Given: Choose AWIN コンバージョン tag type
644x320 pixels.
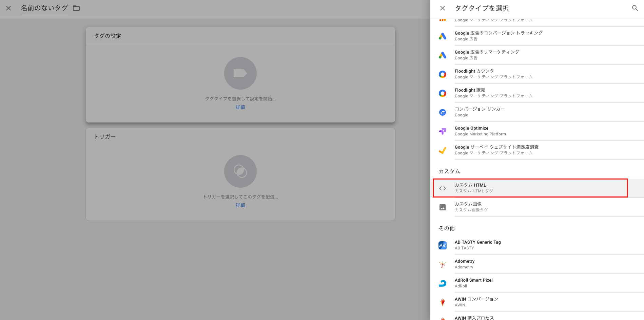Looking at the screenshot, I should click(476, 302).
